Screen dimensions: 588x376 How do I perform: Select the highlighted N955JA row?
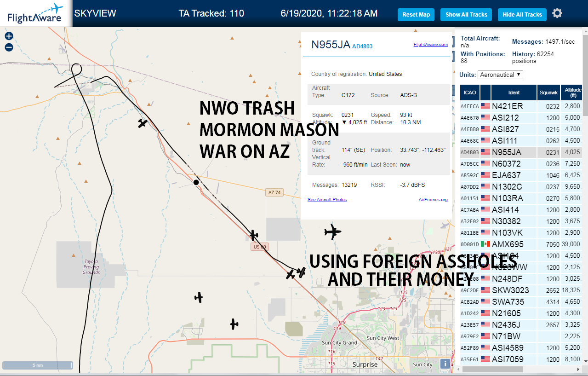pyautogui.click(x=521, y=152)
